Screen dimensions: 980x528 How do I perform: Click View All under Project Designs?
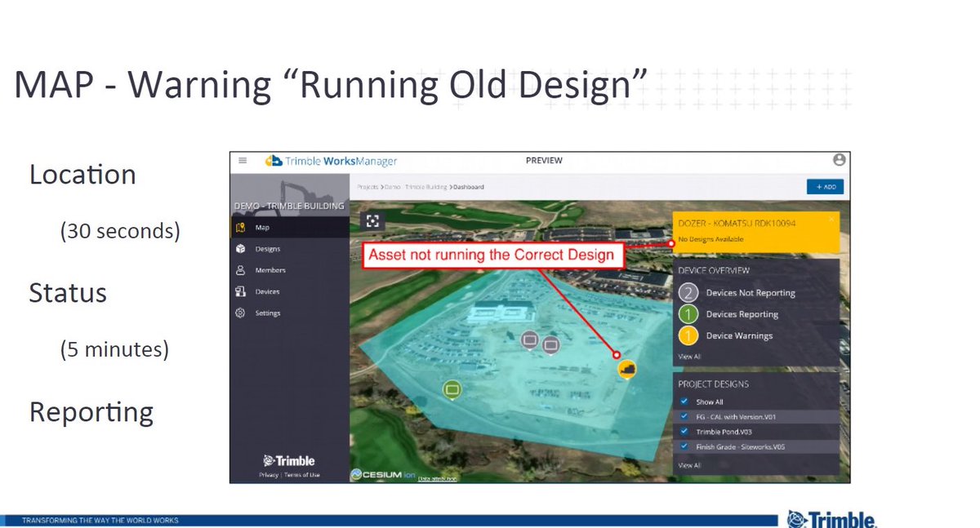coord(689,465)
